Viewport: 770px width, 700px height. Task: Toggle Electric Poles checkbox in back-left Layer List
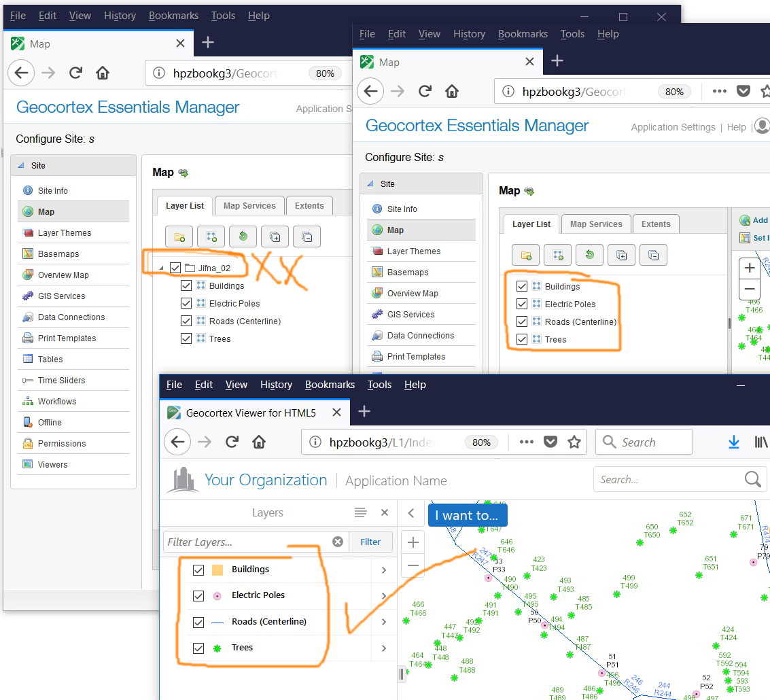[186, 303]
